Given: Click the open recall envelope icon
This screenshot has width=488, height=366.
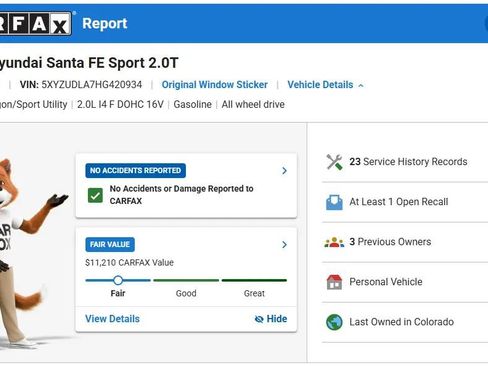Looking at the screenshot, I should pos(334,202).
